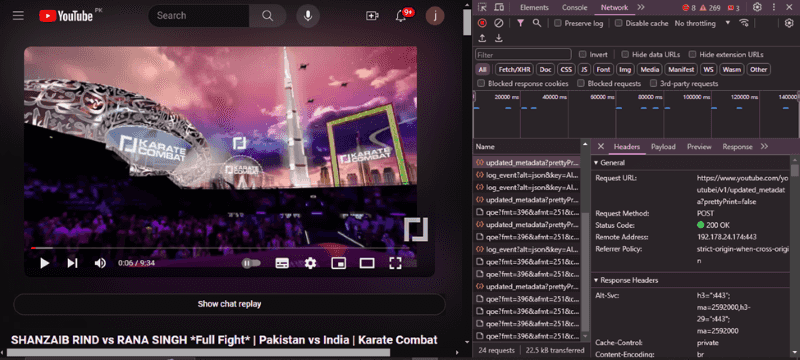The image size is (800, 360).
Task: Enable theater mode
Action: [367, 263]
